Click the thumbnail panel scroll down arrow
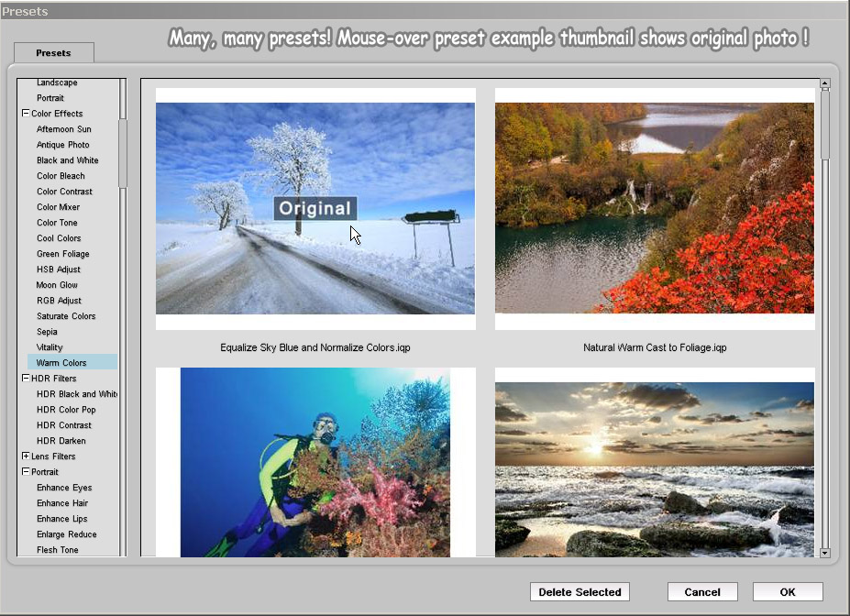The width and height of the screenshot is (850, 616). tap(825, 553)
